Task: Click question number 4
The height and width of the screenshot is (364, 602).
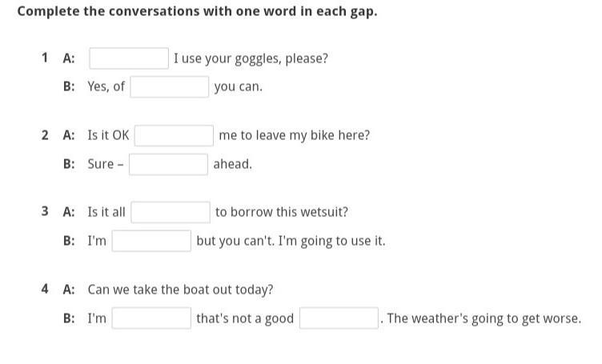Action: (45, 289)
